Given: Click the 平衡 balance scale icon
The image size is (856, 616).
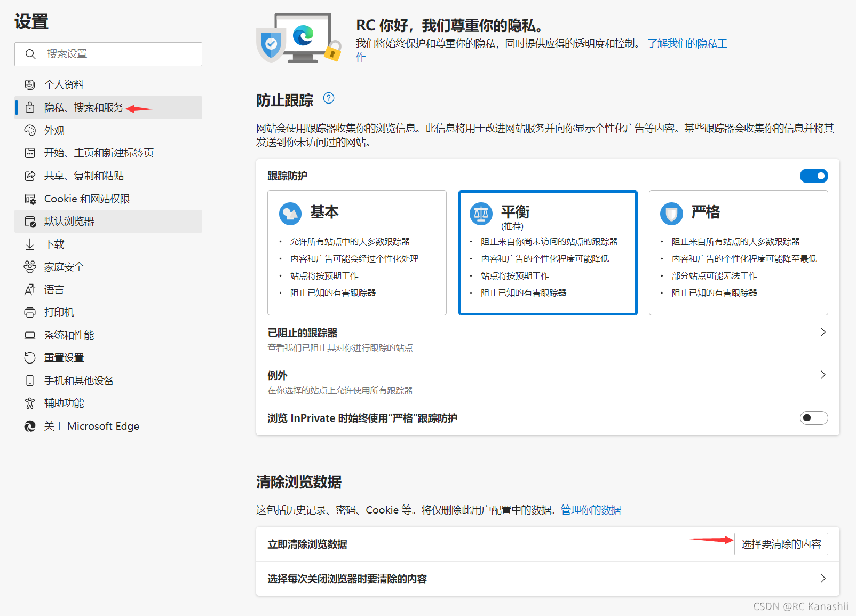Looking at the screenshot, I should (x=481, y=214).
